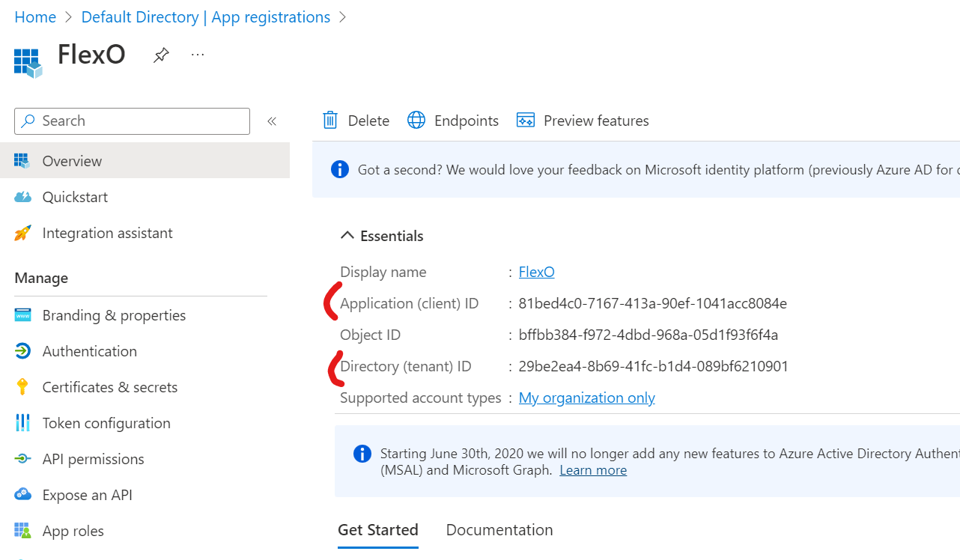Image resolution: width=960 pixels, height=560 pixels.
Task: Click the Branding & properties icon
Action: coord(22,315)
